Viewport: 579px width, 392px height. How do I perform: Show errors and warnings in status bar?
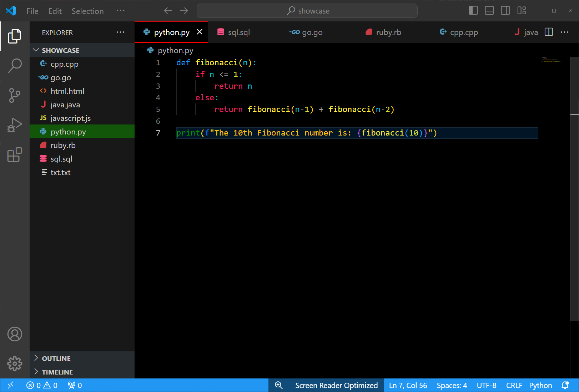[x=42, y=385]
